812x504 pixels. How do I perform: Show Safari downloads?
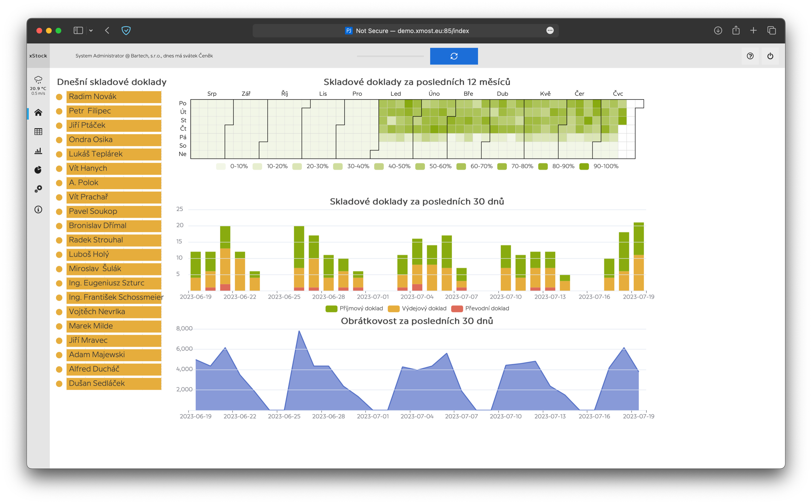point(718,31)
